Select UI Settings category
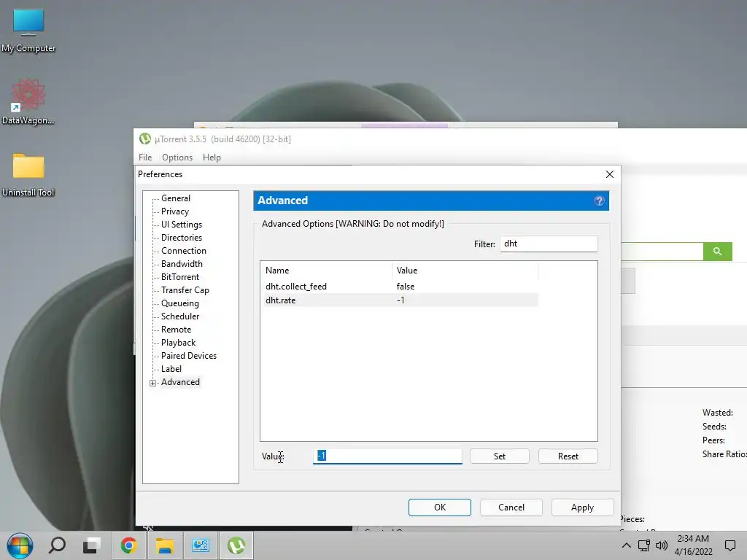Image resolution: width=747 pixels, height=560 pixels. pyautogui.click(x=182, y=225)
